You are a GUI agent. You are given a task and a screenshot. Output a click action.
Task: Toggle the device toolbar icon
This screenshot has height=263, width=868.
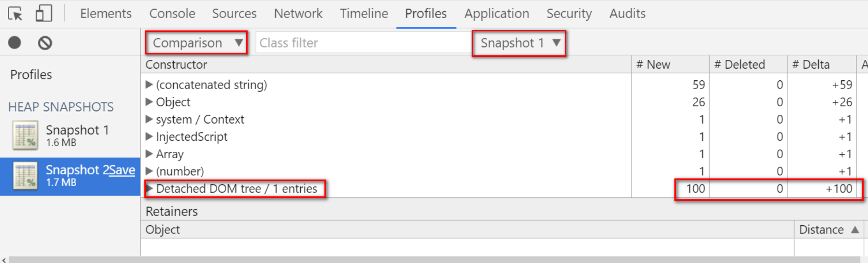click(x=44, y=13)
